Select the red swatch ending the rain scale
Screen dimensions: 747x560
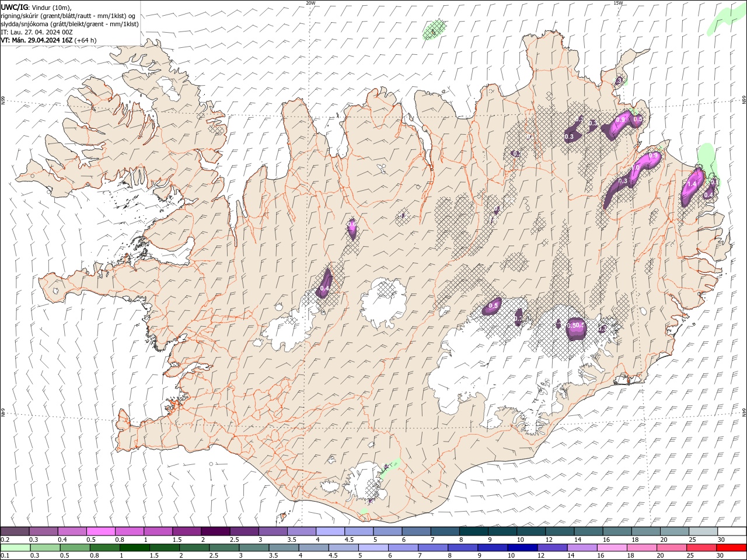731,548
